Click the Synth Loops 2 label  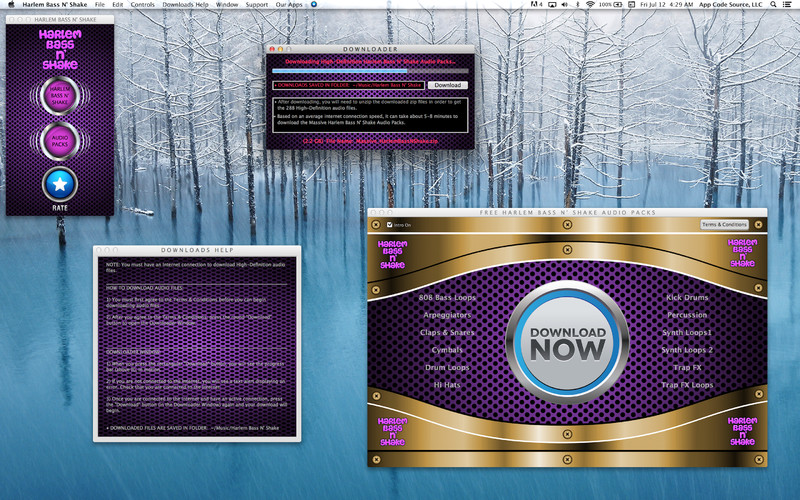687,350
